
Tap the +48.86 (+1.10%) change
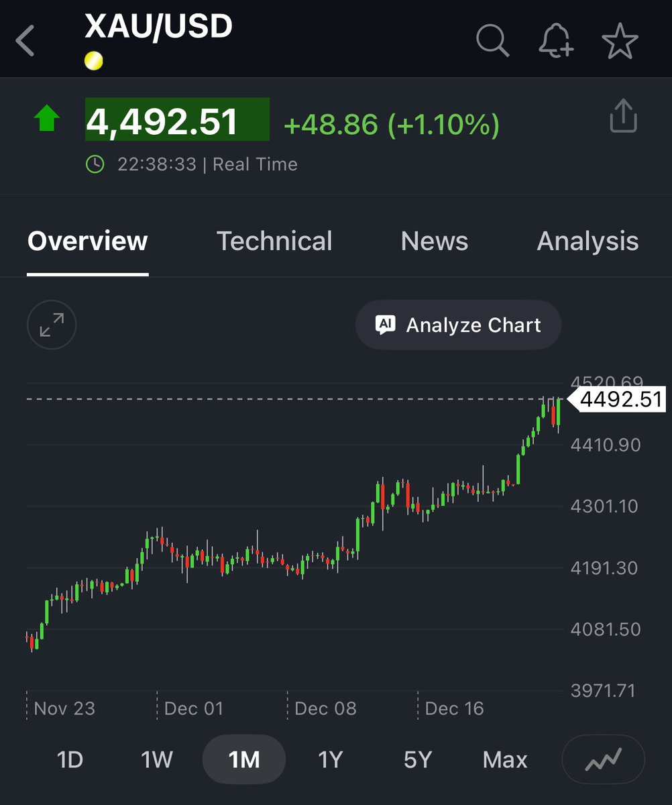392,125
